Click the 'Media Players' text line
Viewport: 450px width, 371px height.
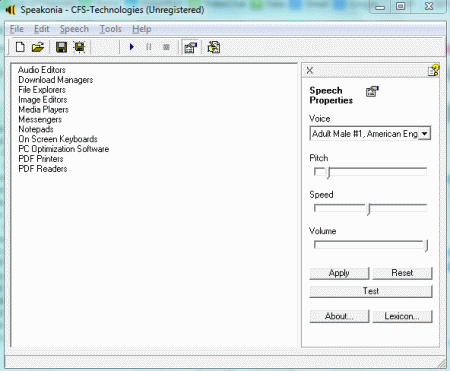tap(43, 109)
